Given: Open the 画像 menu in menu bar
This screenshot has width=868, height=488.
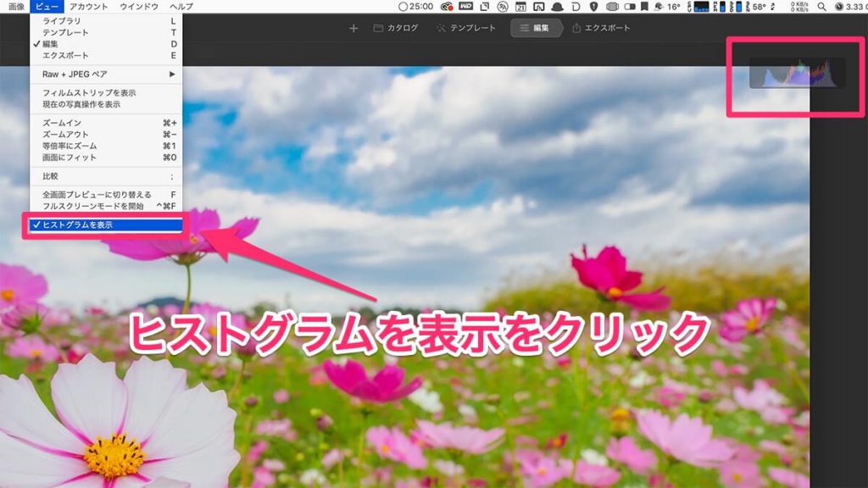Looking at the screenshot, I should 15,7.
